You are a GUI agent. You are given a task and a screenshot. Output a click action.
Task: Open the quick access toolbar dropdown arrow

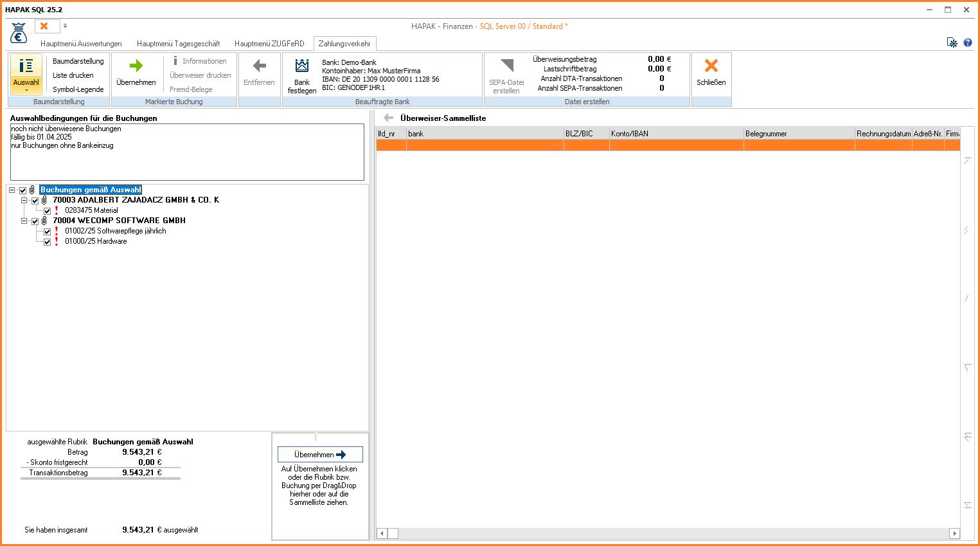click(x=65, y=26)
